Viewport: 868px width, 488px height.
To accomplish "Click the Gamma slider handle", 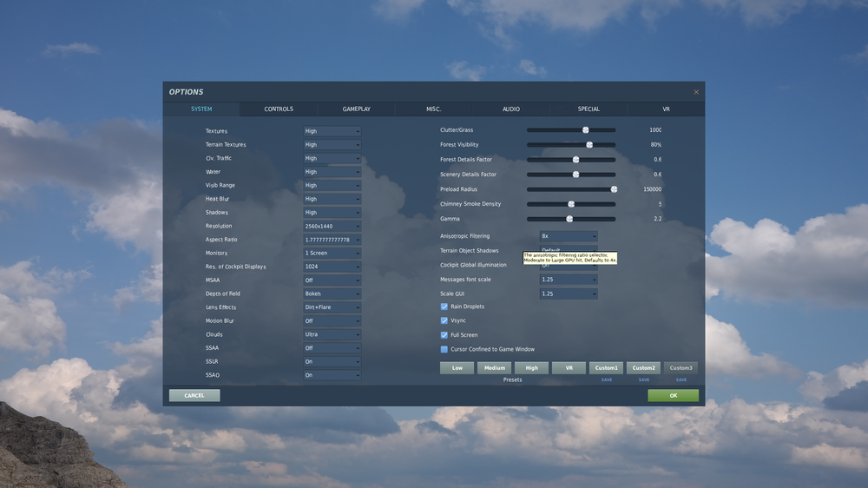I will click(569, 220).
